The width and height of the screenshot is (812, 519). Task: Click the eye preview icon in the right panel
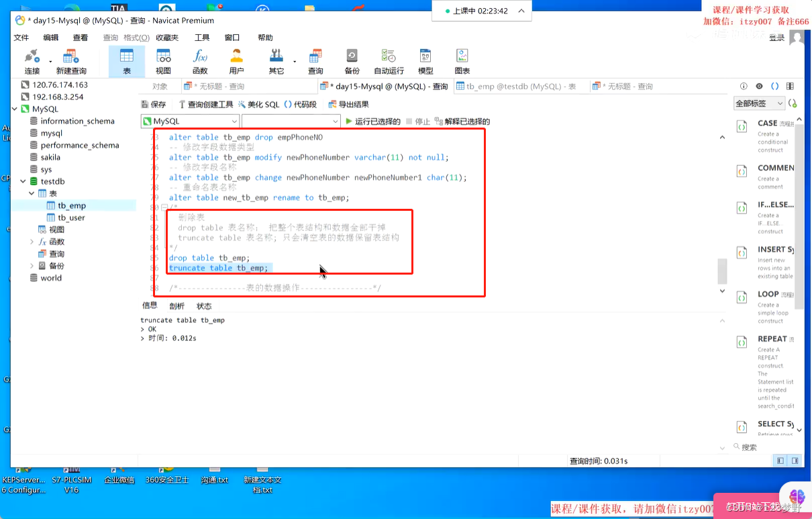pyautogui.click(x=759, y=86)
